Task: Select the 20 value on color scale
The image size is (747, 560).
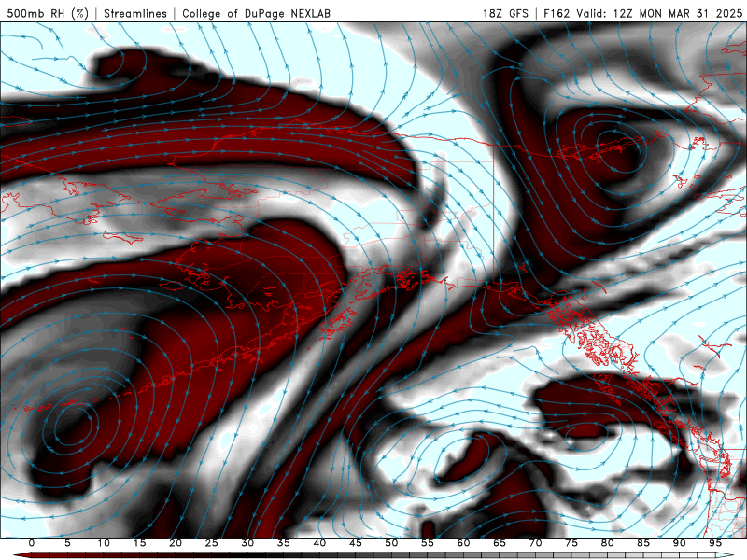Action: coord(176,543)
